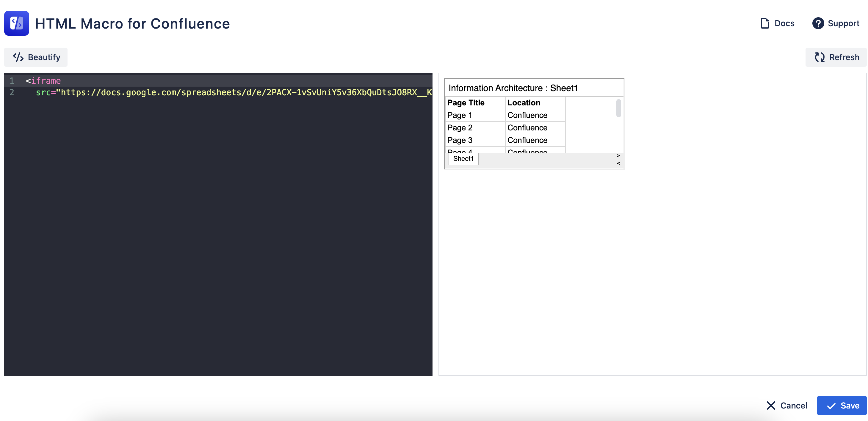The height and width of the screenshot is (421, 868).
Task: Click the Support question mark icon
Action: (818, 23)
